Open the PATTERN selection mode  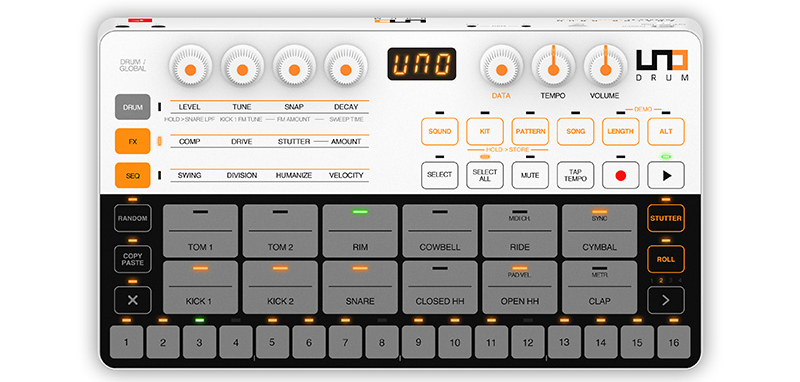[530, 132]
